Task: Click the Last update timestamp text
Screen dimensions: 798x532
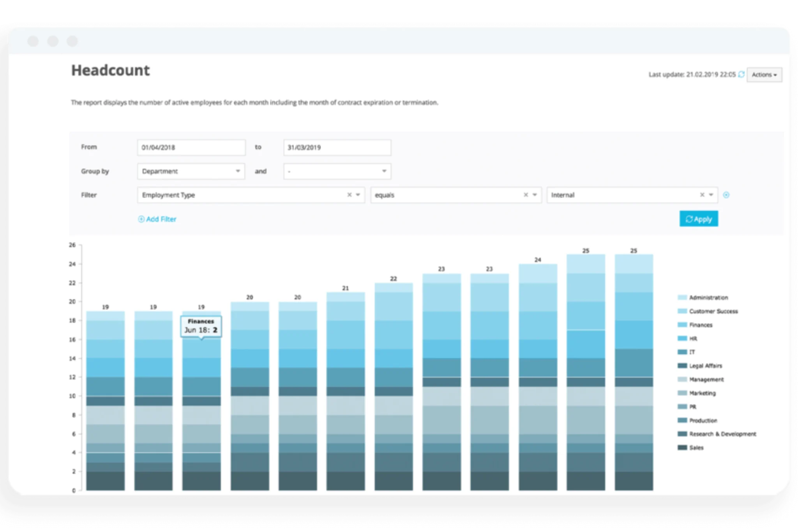Action: click(x=692, y=74)
